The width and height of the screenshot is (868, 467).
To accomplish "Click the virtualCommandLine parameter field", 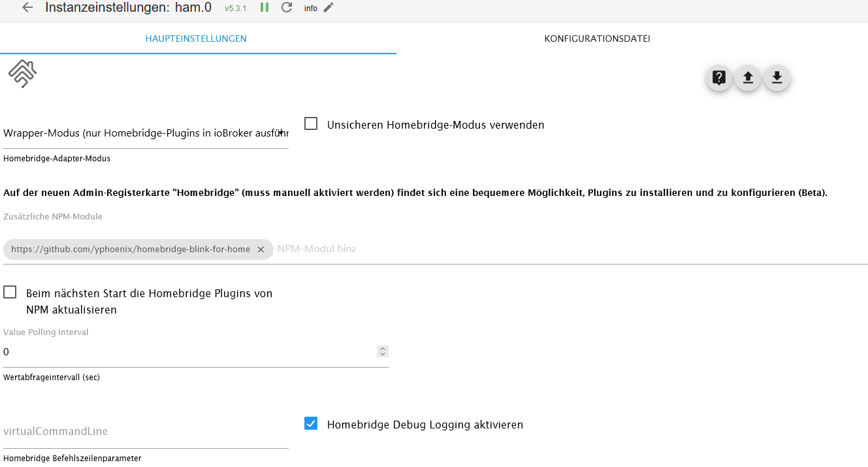I will 146,431.
